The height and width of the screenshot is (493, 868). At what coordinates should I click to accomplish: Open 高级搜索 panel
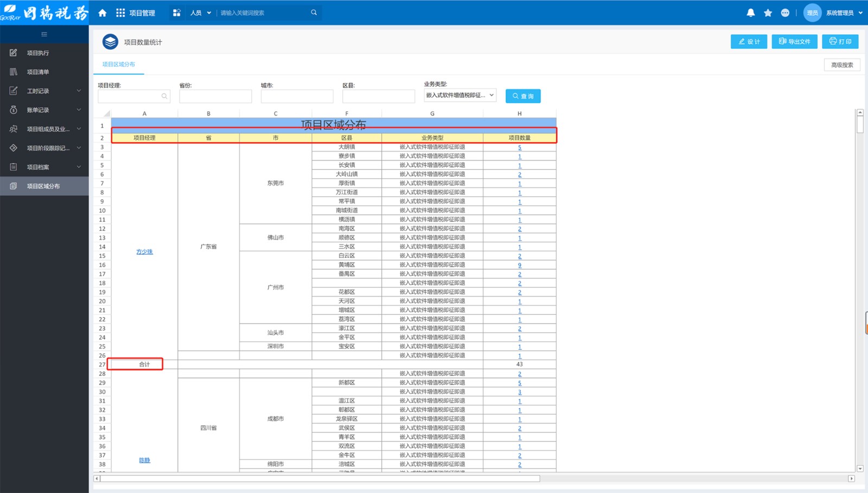point(842,65)
